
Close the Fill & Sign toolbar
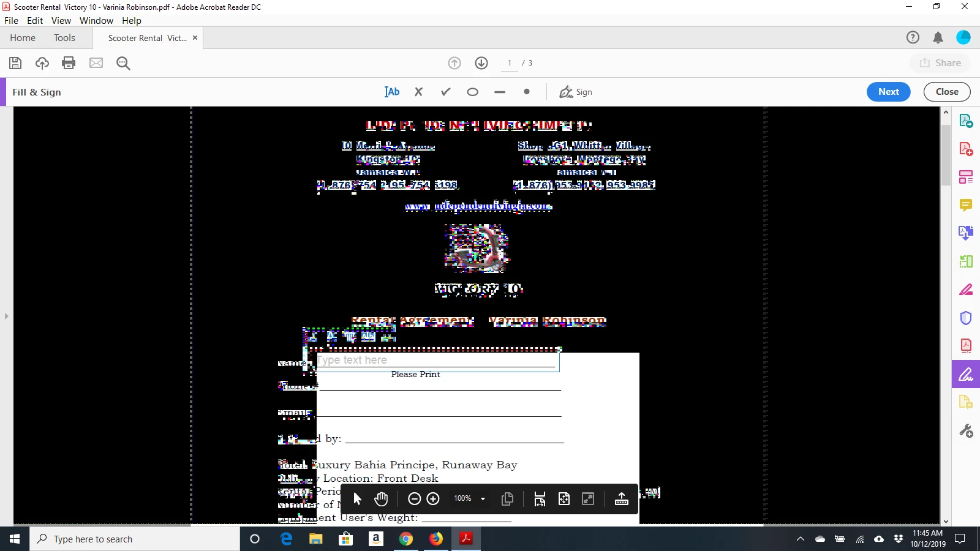click(947, 92)
